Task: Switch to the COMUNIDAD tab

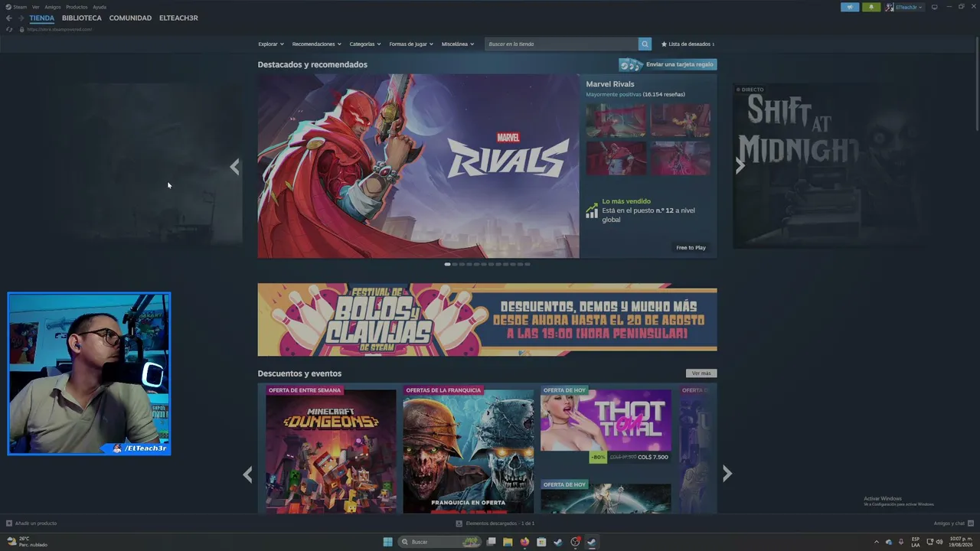Action: click(x=130, y=18)
